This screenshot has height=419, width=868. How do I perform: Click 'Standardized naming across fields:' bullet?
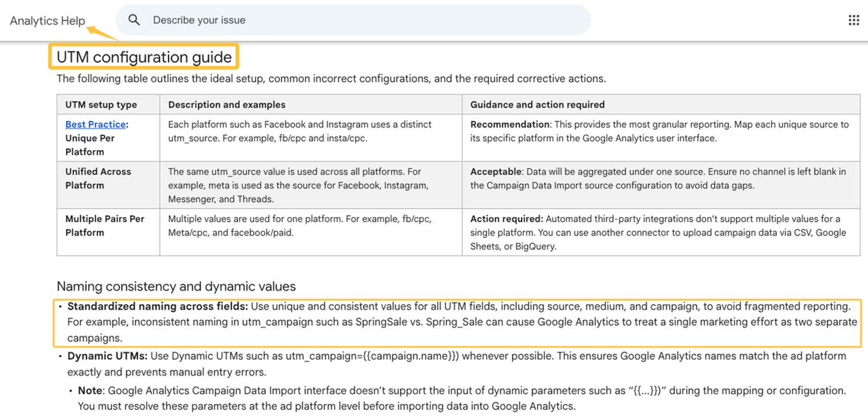(x=462, y=322)
